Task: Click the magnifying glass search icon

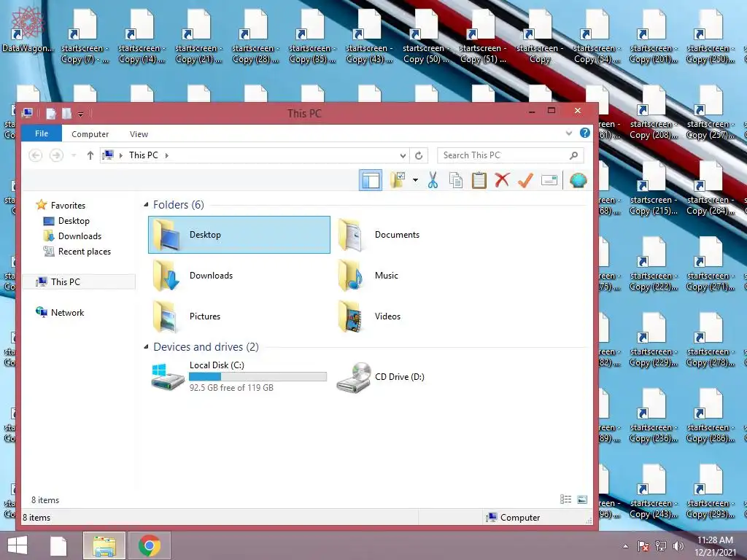Action: pyautogui.click(x=573, y=155)
